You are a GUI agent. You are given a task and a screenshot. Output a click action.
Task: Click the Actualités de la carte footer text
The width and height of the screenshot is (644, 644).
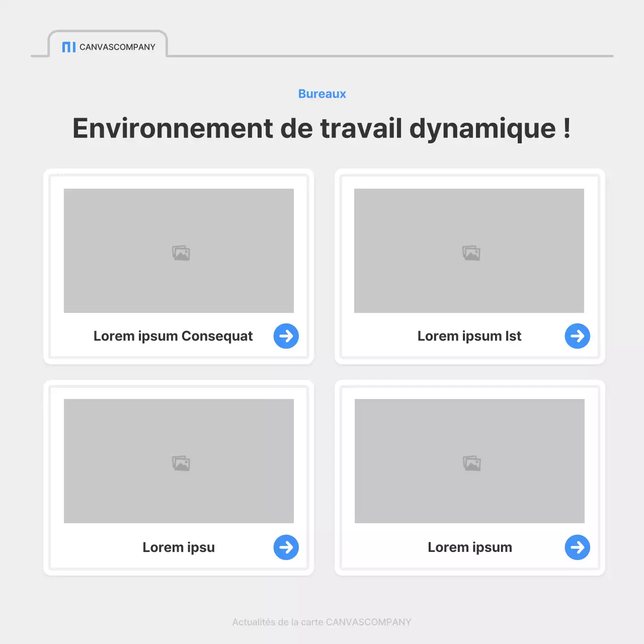click(x=321, y=622)
